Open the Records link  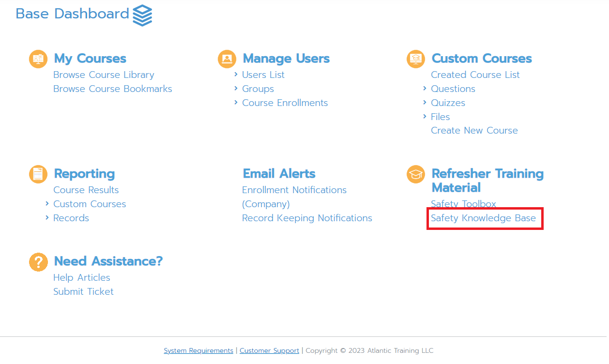[x=71, y=218]
